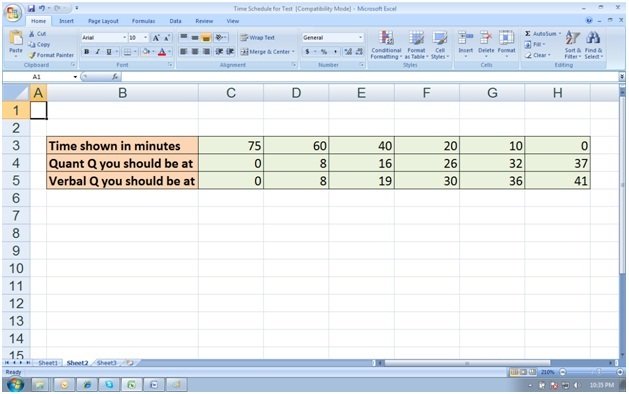Toggle Wrap Text
629x394 pixels.
point(258,38)
